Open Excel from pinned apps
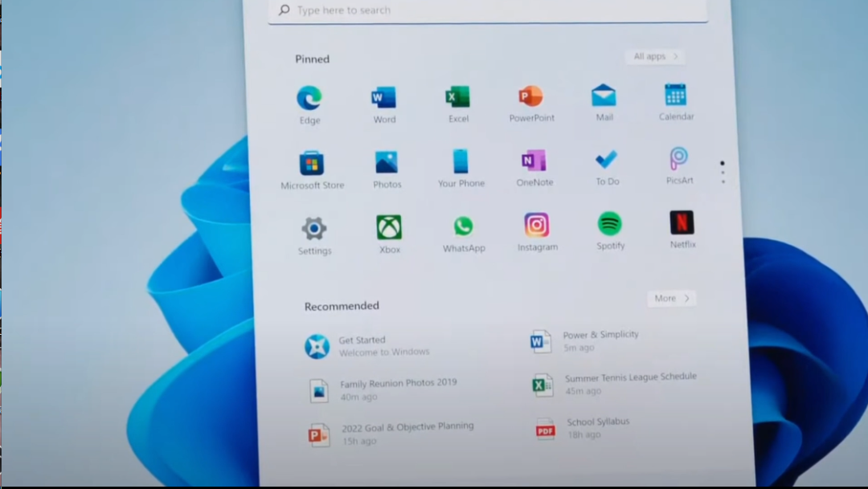The height and width of the screenshot is (489, 868). point(458,104)
